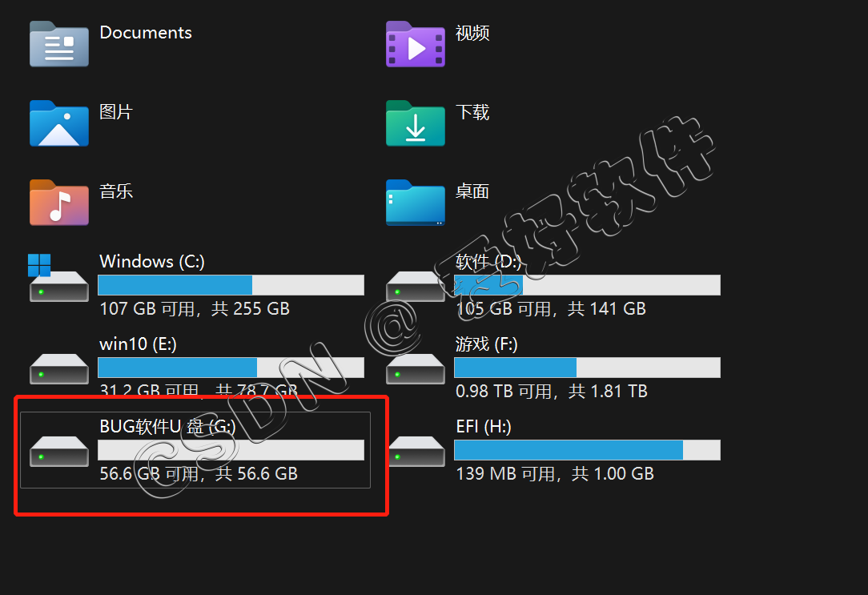868x595 pixels.
Task: Click the EFI (H:) usage bar
Action: click(x=587, y=450)
